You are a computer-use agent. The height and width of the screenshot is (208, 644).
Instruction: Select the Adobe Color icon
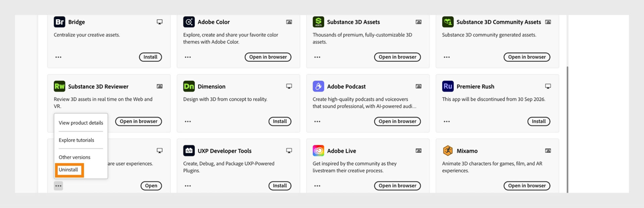189,22
